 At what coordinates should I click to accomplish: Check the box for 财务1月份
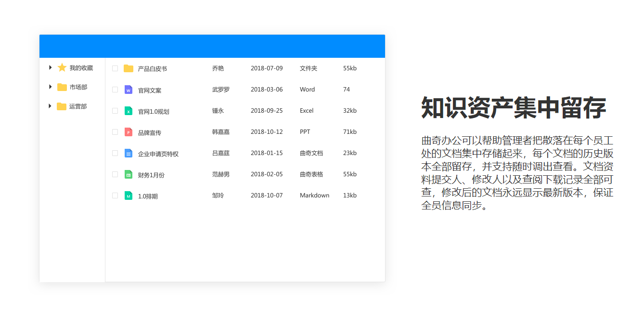point(115,174)
